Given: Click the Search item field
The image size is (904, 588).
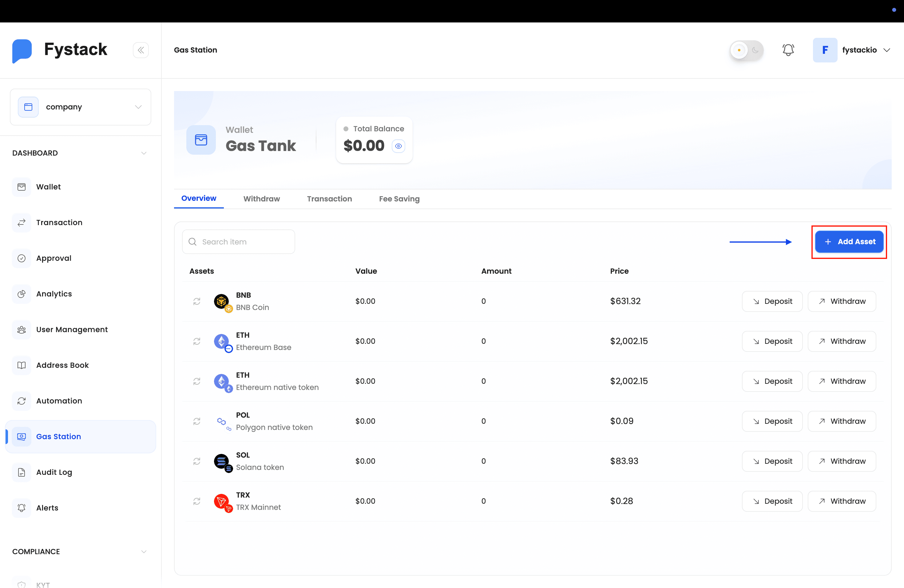Looking at the screenshot, I should click(239, 242).
